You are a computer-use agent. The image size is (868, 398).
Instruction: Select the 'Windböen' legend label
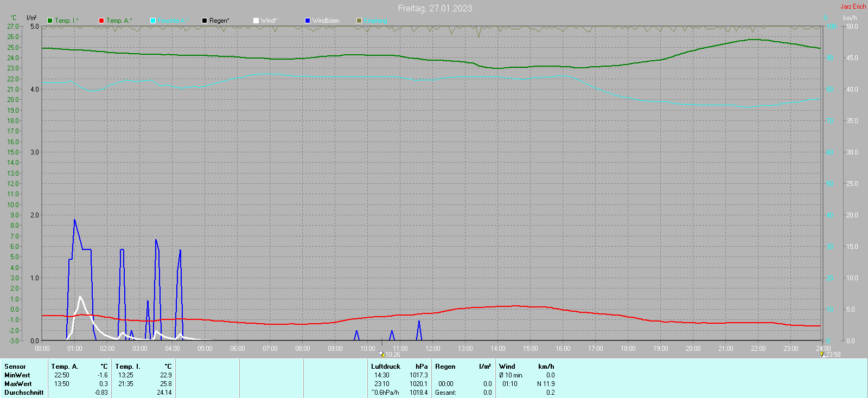(325, 21)
